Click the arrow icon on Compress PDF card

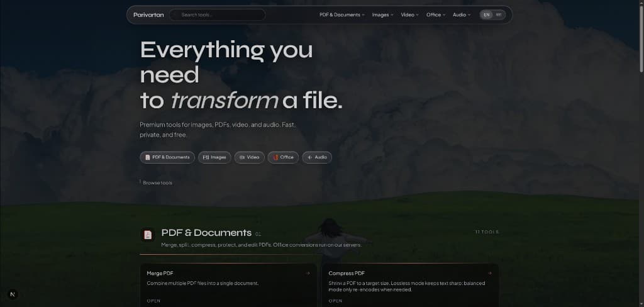489,273
